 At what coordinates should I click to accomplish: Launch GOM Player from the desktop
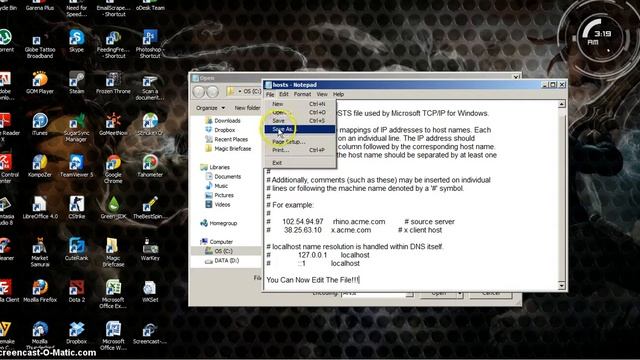click(40, 82)
